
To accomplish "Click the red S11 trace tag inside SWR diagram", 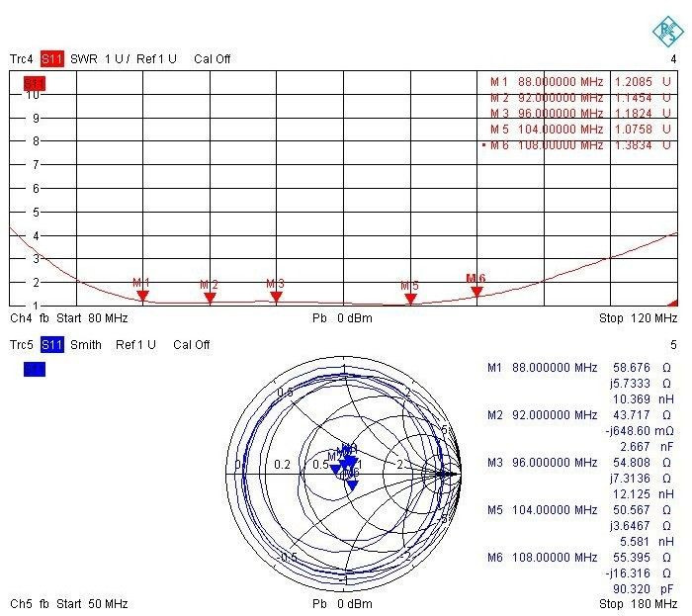I will [x=35, y=83].
